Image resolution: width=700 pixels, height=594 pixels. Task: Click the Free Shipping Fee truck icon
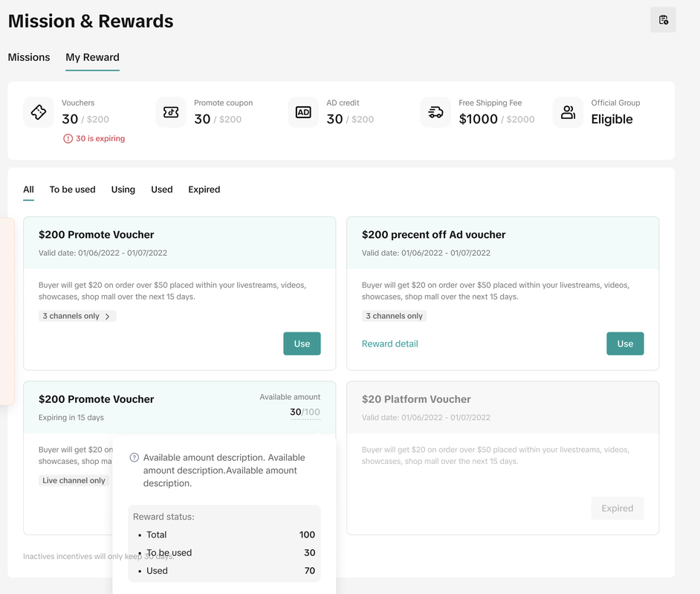point(435,112)
